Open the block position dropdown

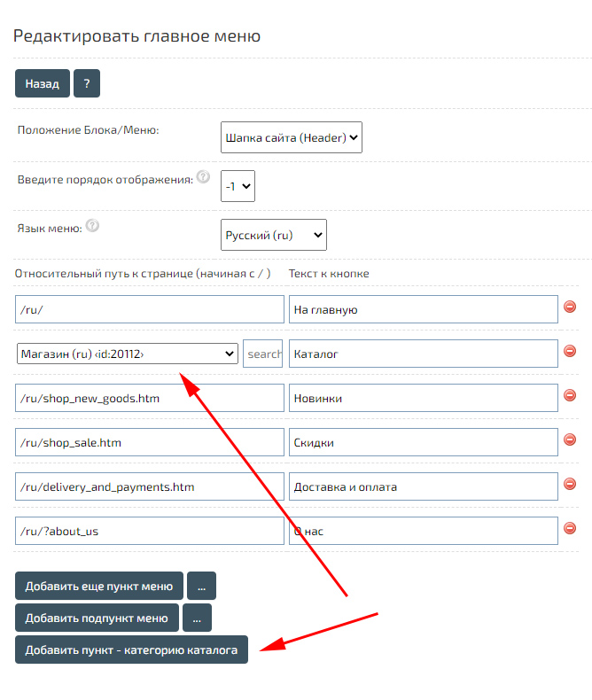coord(291,137)
